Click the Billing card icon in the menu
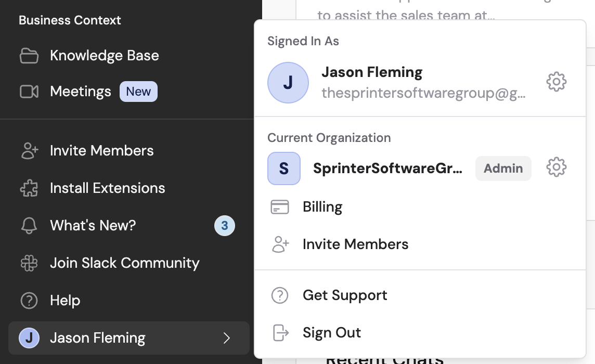Viewport: 595px width, 364px height. pos(280,206)
